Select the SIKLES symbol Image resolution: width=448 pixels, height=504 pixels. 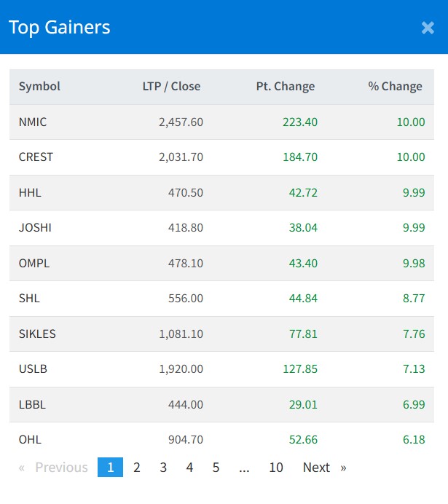click(37, 334)
